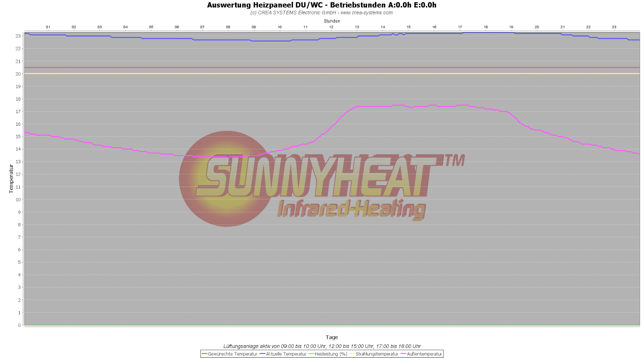This screenshot has height=358, width=644.
Task: Click hour tick label '23'
Action: pos(614,27)
